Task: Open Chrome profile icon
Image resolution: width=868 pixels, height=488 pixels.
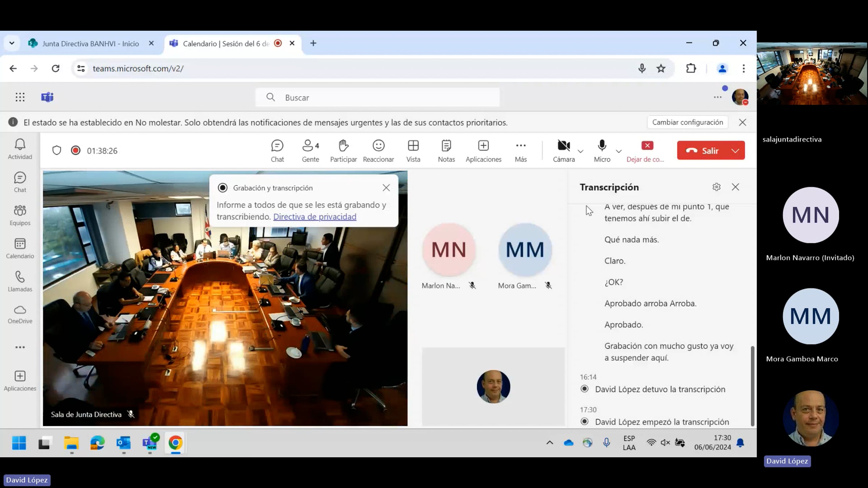Action: click(722, 68)
